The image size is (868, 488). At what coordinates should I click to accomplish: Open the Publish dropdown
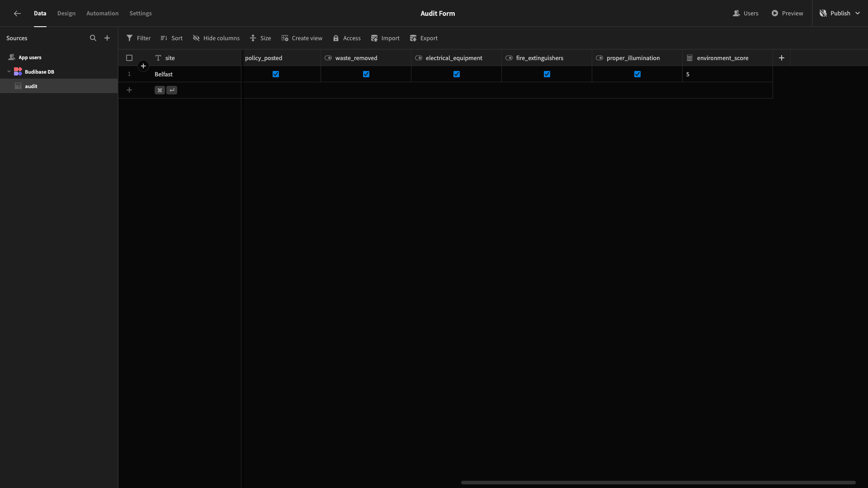[x=840, y=14]
